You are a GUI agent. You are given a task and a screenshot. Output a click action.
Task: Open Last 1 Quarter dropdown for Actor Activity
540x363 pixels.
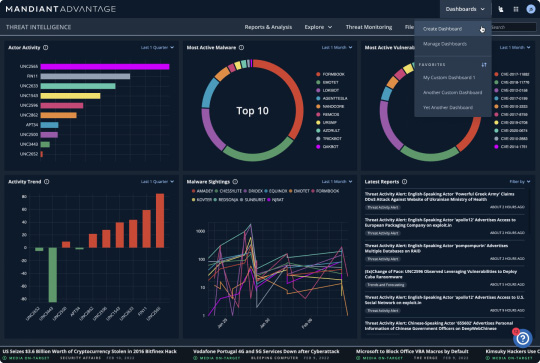click(x=157, y=48)
